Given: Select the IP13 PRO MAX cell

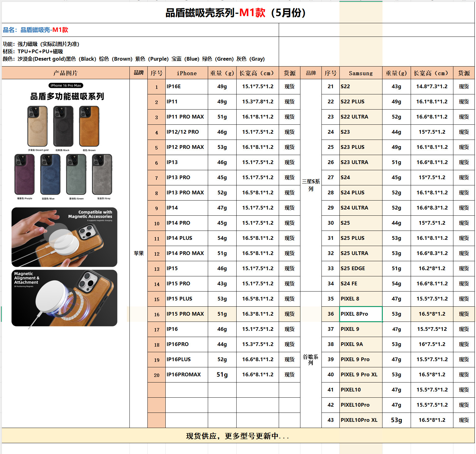Looking at the screenshot, I should tap(187, 193).
